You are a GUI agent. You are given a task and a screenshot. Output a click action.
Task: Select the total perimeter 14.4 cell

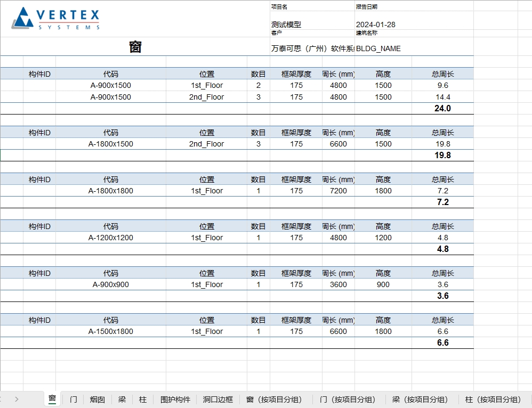click(x=442, y=97)
